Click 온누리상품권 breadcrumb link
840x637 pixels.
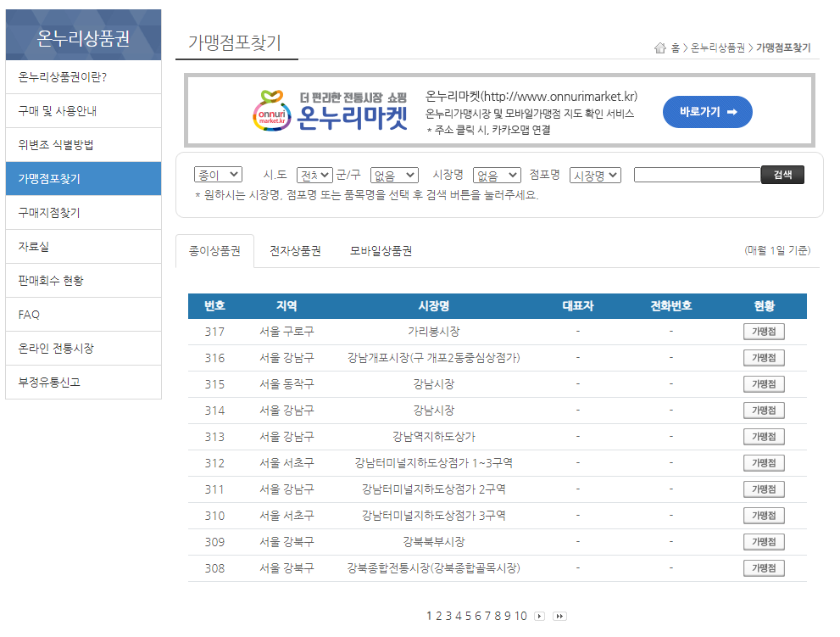coord(717,48)
